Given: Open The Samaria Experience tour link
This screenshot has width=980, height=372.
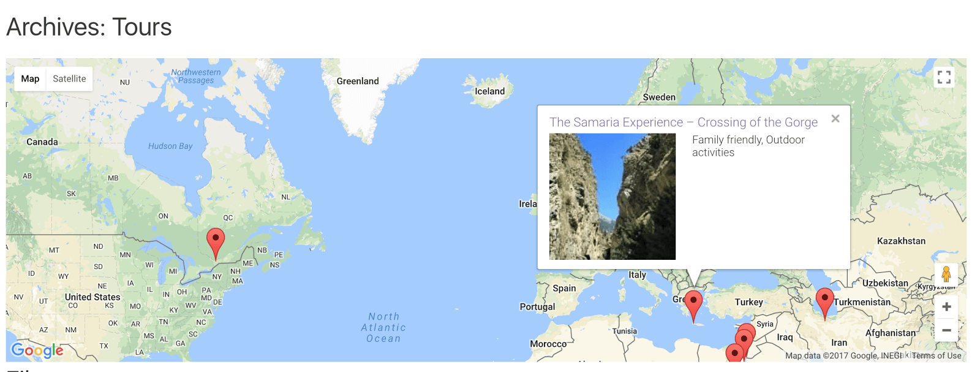Looking at the screenshot, I should [x=684, y=122].
